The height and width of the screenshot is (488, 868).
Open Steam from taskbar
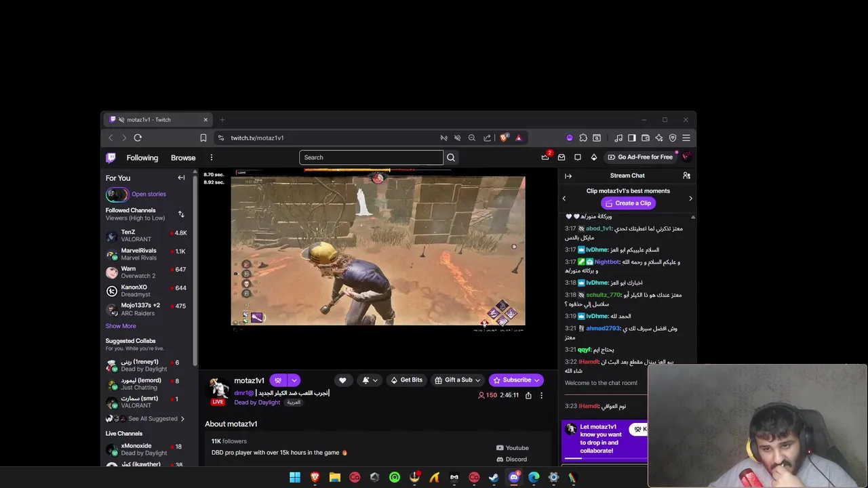(494, 478)
